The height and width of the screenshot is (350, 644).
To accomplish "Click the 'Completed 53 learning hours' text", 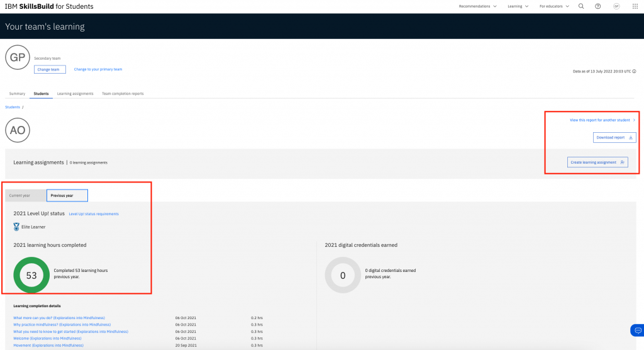I will [x=81, y=270].
